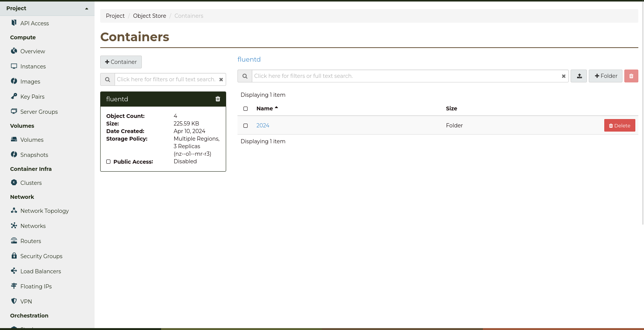Click the container filter text field
644x330 pixels.
166,79
